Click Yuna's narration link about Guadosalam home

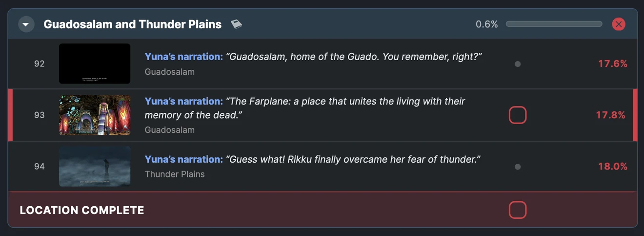pos(184,57)
